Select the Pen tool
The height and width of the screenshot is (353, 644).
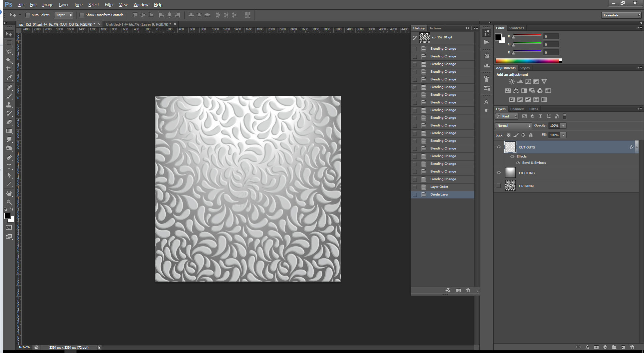[x=9, y=158]
